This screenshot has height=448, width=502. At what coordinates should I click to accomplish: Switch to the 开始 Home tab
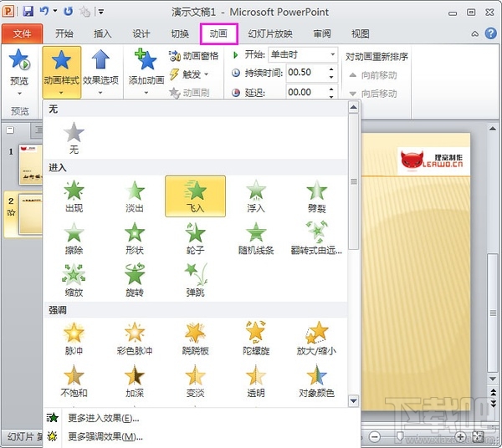click(x=64, y=33)
